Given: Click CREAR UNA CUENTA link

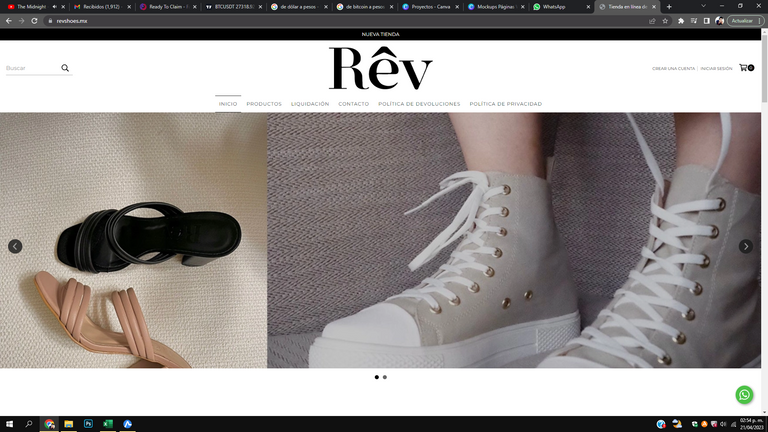Looking at the screenshot, I should [673, 69].
